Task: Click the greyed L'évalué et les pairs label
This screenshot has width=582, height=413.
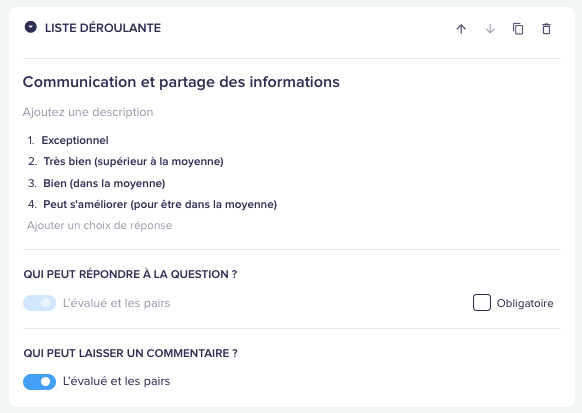Action: 116,303
